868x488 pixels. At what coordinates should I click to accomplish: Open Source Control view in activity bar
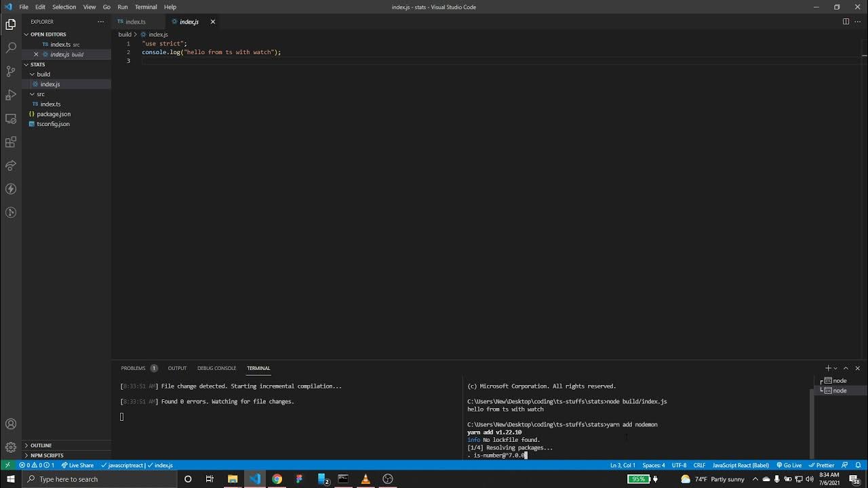pyautogui.click(x=11, y=71)
